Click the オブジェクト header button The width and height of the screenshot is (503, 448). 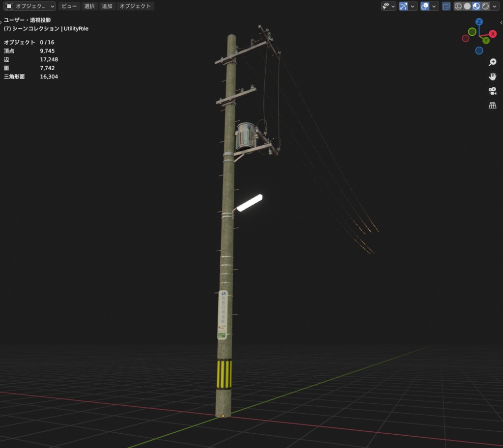tap(136, 6)
